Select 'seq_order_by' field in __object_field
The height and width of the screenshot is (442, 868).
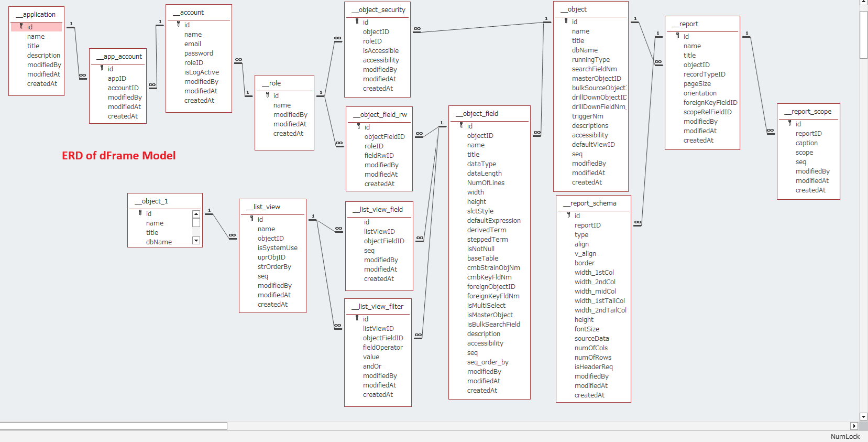(488, 362)
